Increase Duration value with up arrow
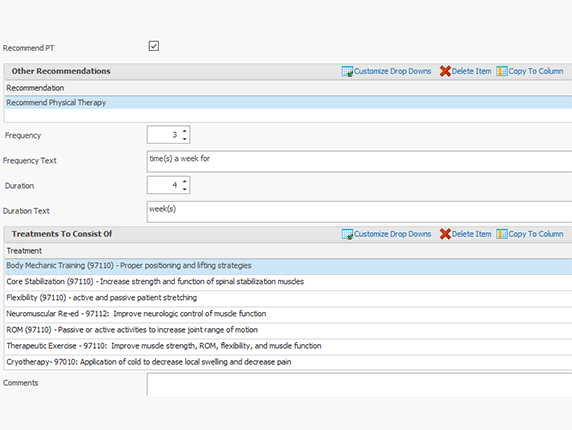This screenshot has width=572, height=430. [x=185, y=181]
